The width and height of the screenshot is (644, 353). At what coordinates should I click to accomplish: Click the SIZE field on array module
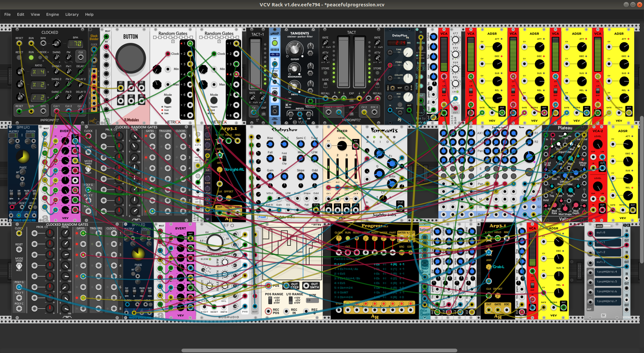[x=313, y=300]
